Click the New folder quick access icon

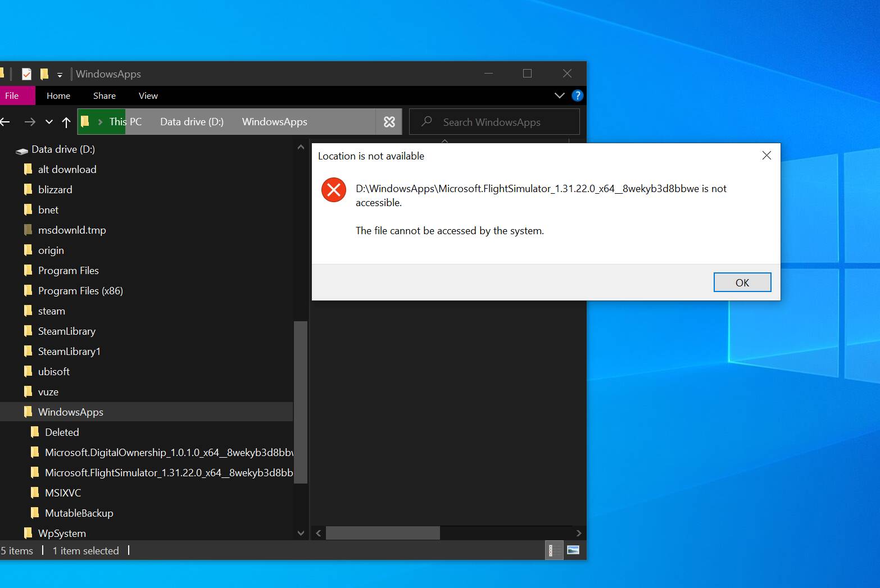coord(44,74)
